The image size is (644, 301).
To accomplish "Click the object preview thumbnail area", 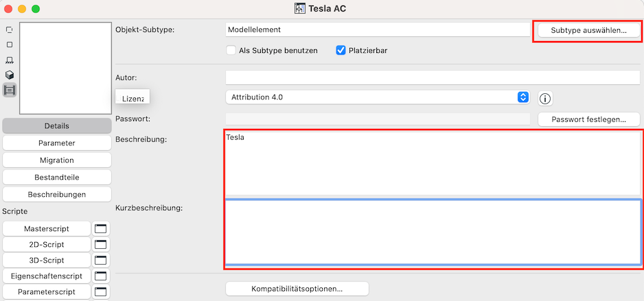I will [65, 68].
